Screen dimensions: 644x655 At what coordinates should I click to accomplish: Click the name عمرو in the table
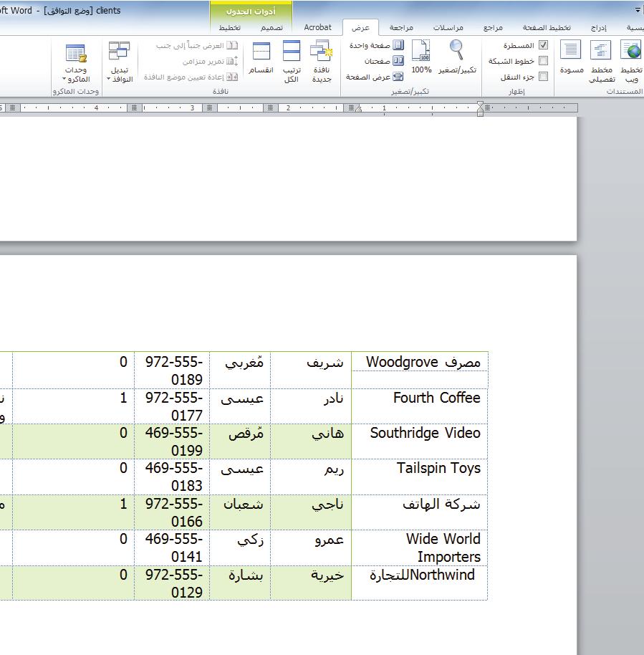click(x=329, y=540)
